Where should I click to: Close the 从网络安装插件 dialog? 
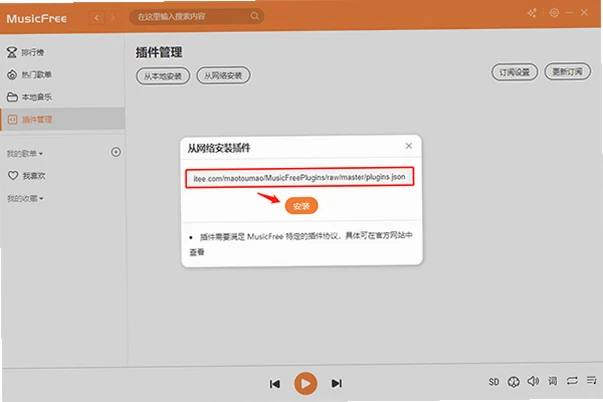[x=408, y=146]
